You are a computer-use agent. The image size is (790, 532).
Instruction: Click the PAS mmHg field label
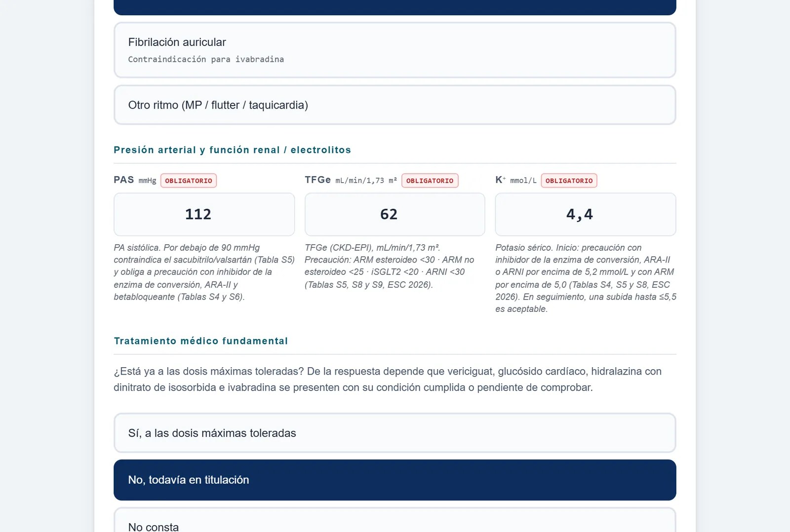(135, 180)
